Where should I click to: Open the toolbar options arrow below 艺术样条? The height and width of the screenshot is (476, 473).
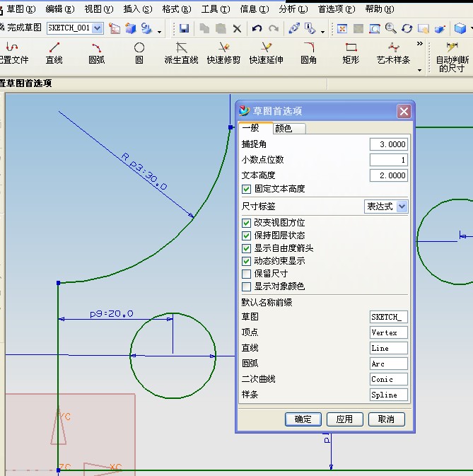tap(419, 70)
